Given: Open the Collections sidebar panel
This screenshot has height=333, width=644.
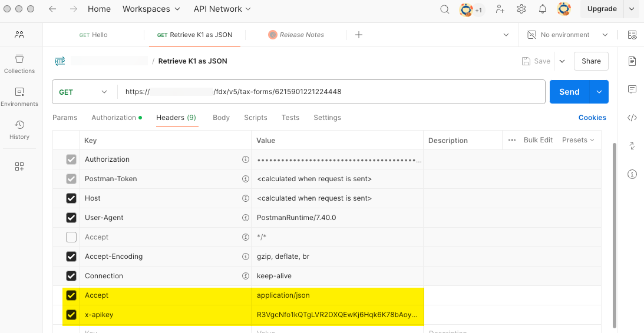Looking at the screenshot, I should click(19, 64).
